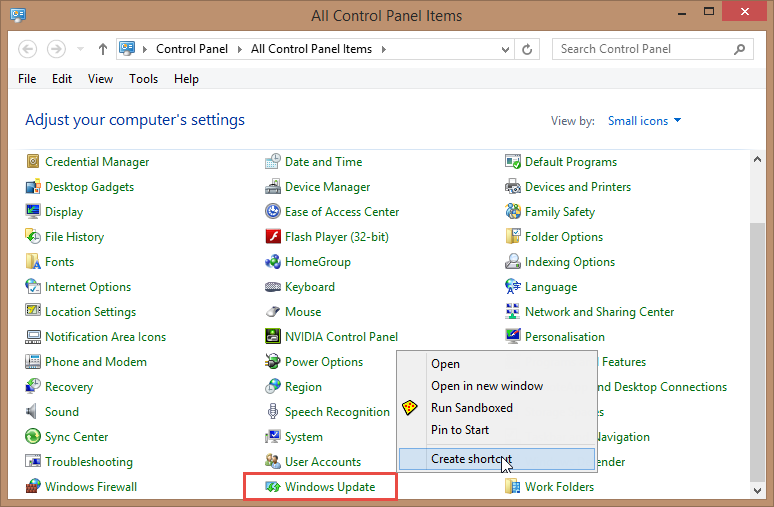Open the View by Small icons dropdown
The width and height of the screenshot is (774, 507).
[x=644, y=120]
